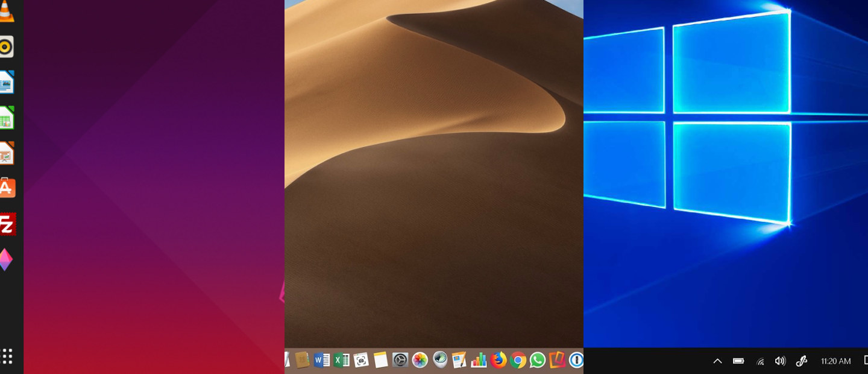Open LibreOffice Calc spreadsheet app

pos(7,118)
